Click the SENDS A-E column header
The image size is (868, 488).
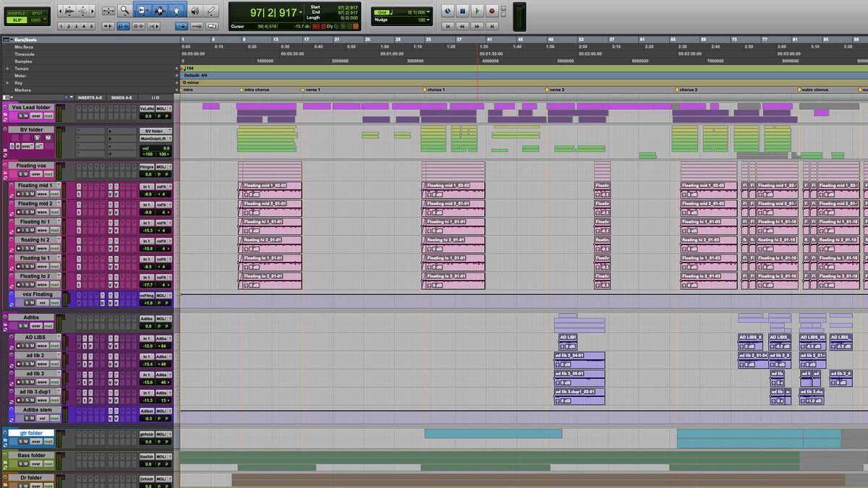coord(121,98)
